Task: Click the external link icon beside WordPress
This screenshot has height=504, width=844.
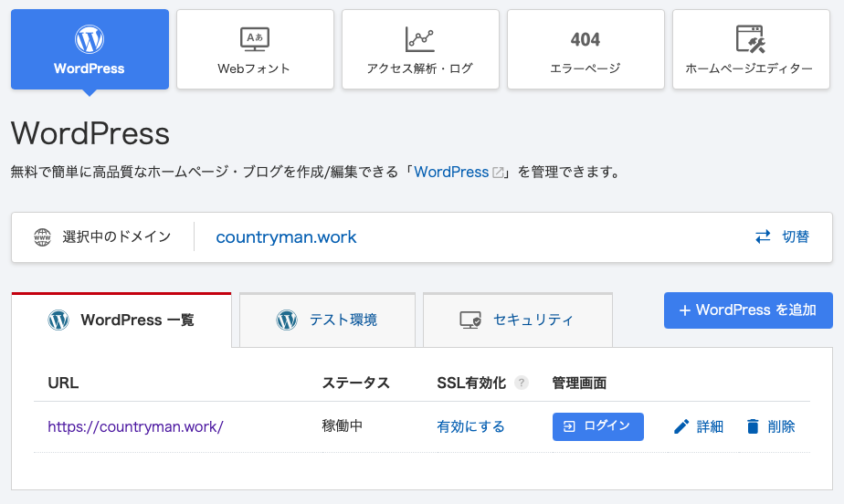Action: click(x=499, y=173)
